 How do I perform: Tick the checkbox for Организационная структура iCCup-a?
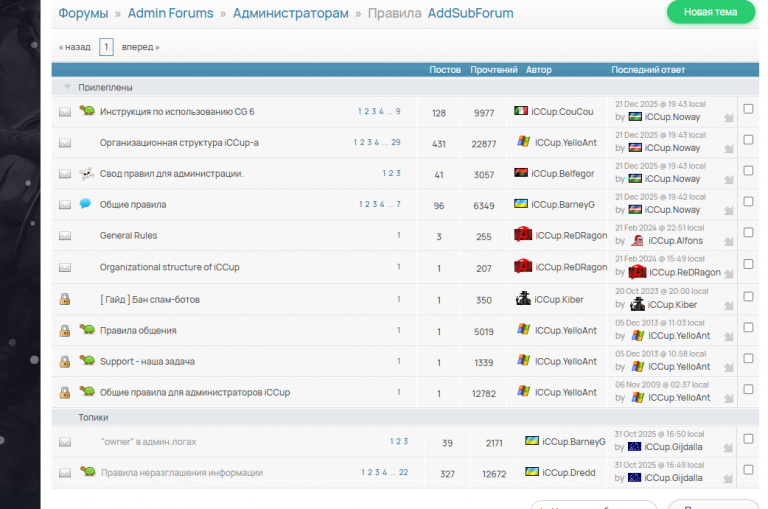[x=748, y=140]
